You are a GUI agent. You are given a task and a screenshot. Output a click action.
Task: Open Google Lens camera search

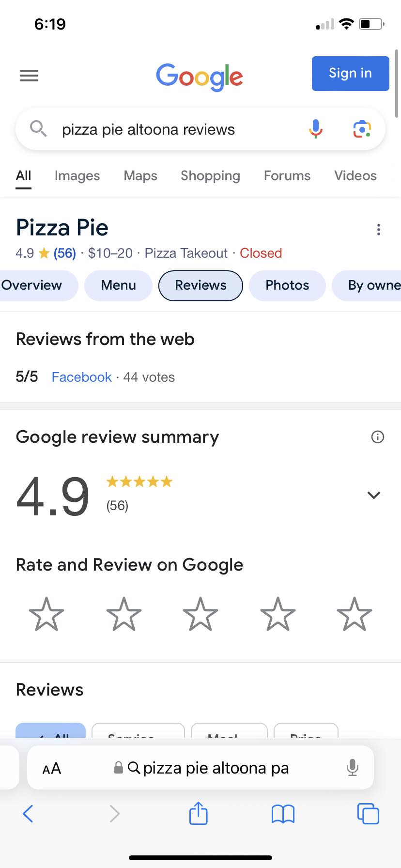(362, 129)
